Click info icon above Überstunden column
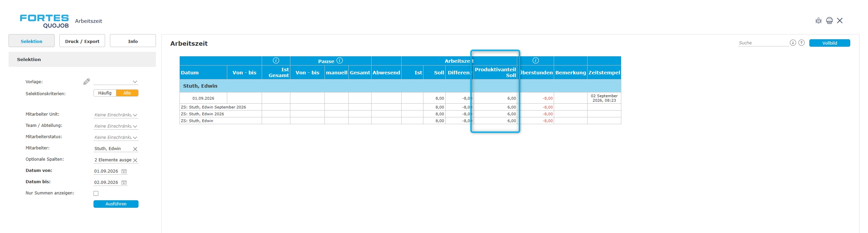868x233 pixels. point(536,60)
